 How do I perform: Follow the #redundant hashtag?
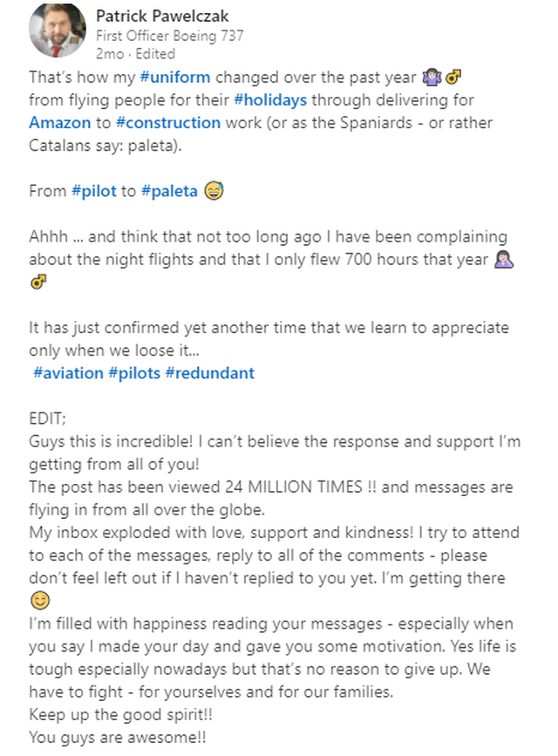click(210, 372)
